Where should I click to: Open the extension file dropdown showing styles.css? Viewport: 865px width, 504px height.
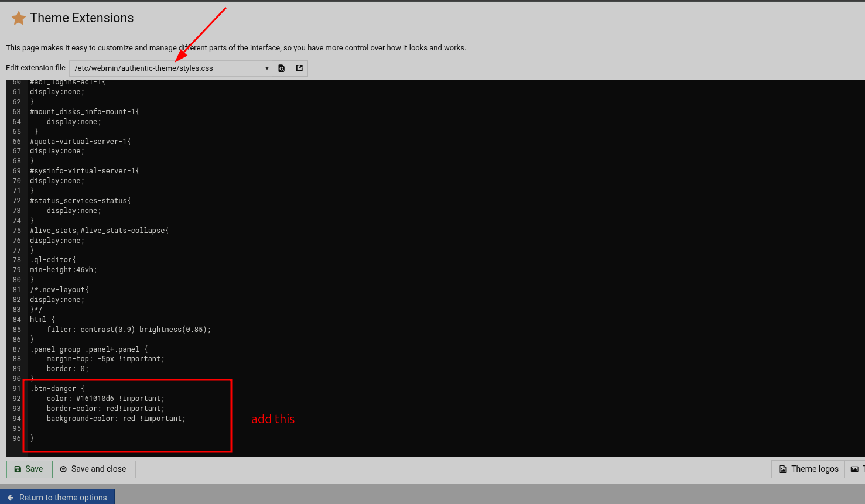tap(170, 68)
